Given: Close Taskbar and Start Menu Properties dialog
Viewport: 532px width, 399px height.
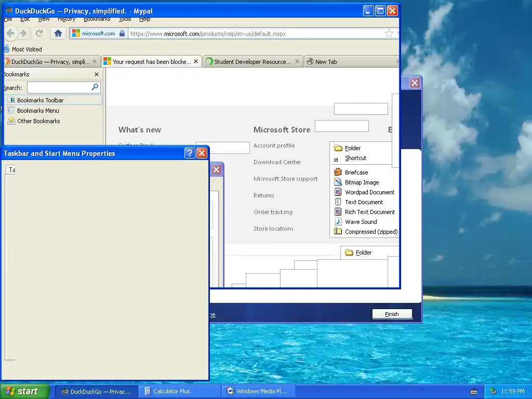Looking at the screenshot, I should tap(202, 153).
